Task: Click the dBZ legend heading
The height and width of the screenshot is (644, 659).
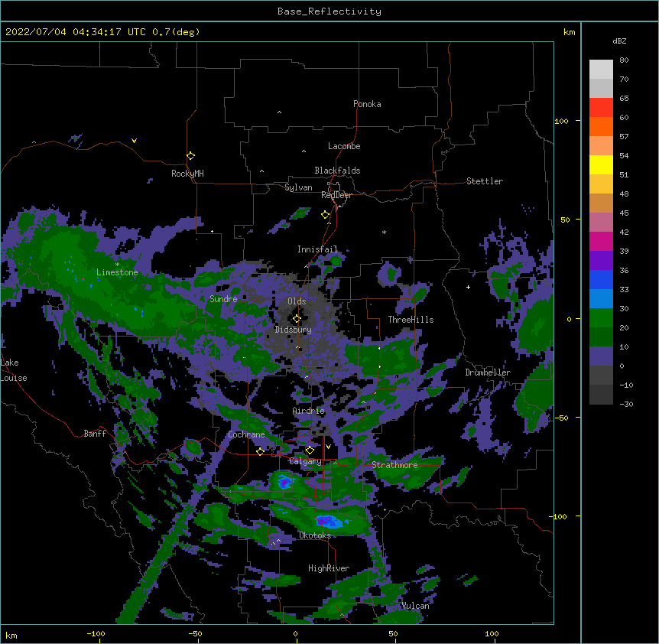Action: [x=619, y=41]
